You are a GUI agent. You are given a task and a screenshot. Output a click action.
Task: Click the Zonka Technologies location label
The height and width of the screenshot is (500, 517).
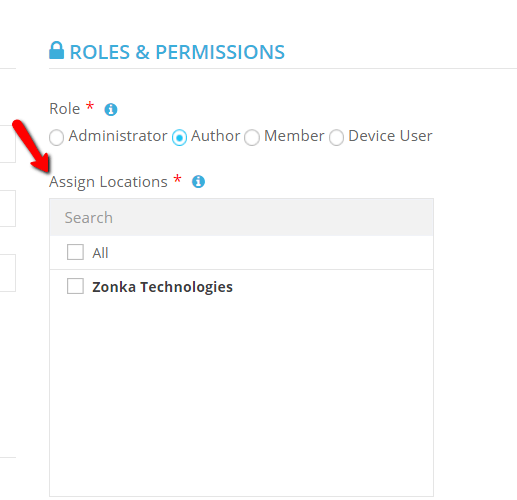(162, 287)
